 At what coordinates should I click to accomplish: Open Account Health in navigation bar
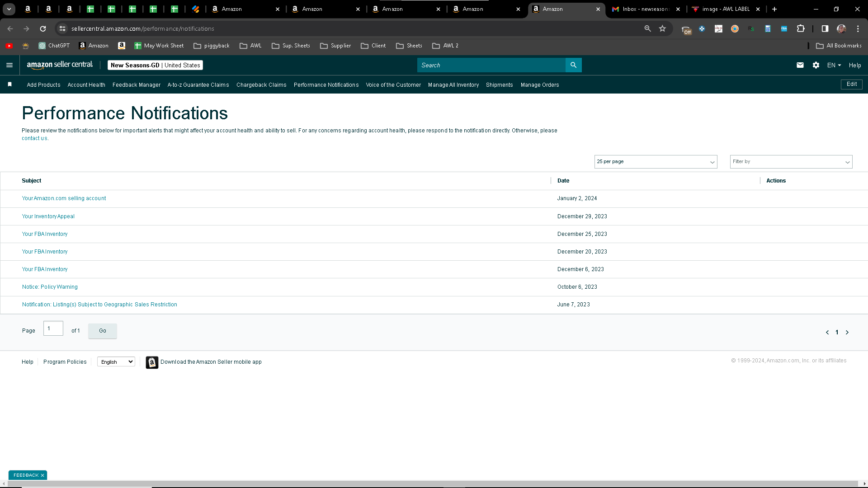tap(86, 85)
